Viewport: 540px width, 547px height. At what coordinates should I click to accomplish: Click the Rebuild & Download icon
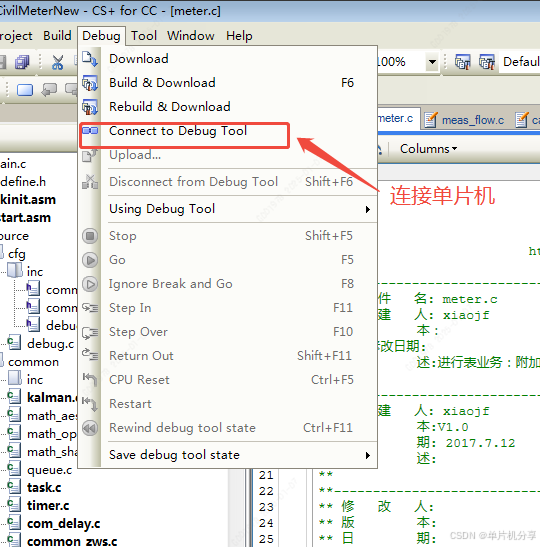click(x=90, y=107)
